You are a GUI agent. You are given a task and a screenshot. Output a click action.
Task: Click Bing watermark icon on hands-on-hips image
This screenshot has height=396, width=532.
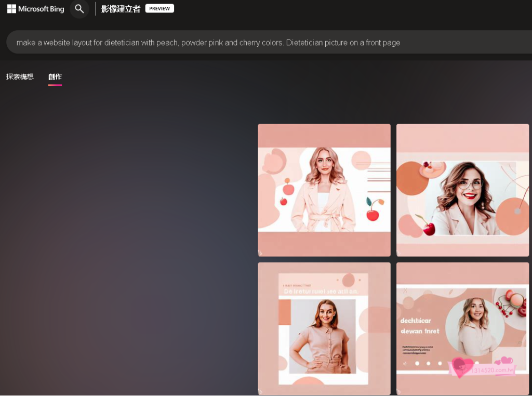click(261, 391)
